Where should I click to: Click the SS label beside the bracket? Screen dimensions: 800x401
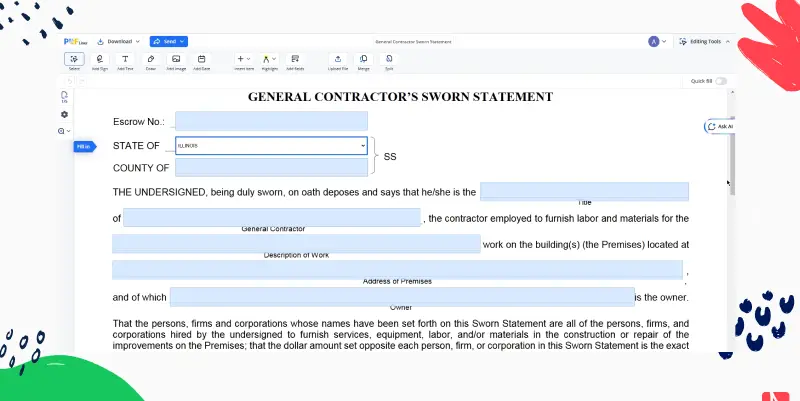coord(390,157)
